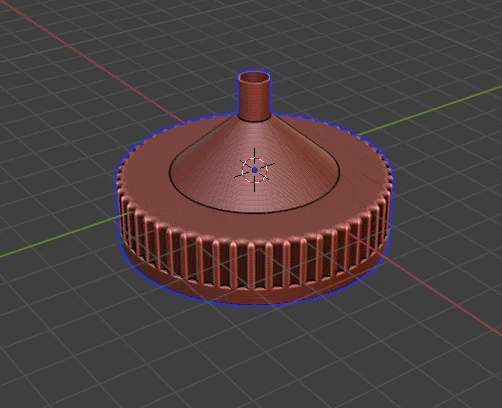Select the blue origin dot inside the 3D cursor
Screen dimensions: 502x408
coord(255,170)
